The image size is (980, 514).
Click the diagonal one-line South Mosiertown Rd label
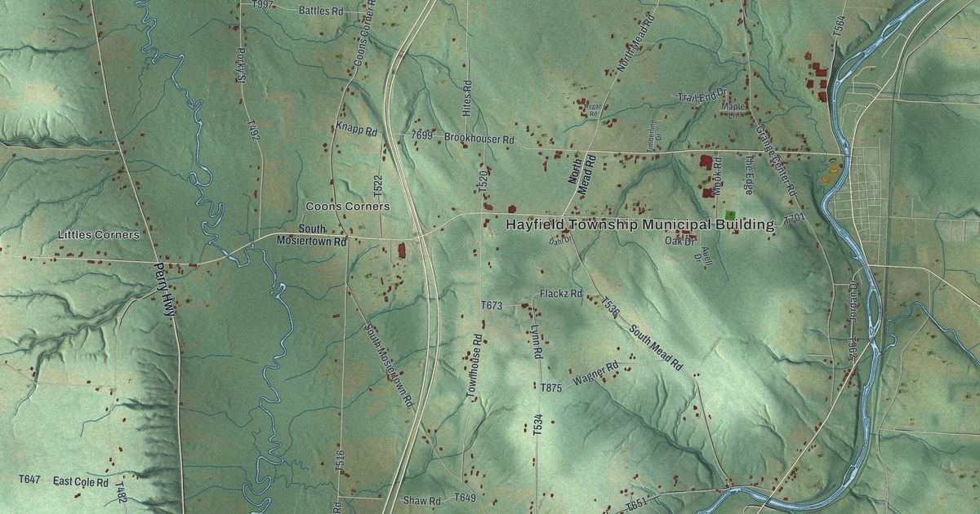point(388,366)
